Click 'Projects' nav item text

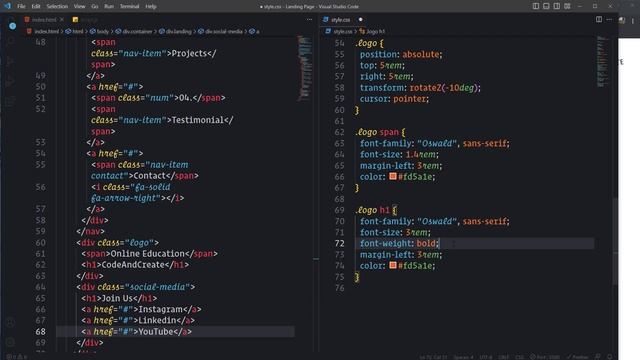(189, 53)
